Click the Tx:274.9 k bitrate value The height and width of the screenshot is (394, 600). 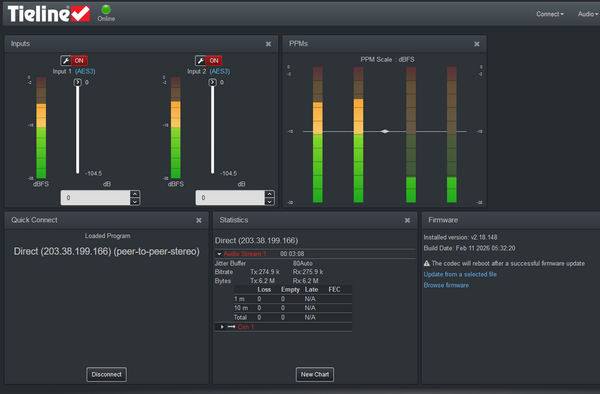265,272
